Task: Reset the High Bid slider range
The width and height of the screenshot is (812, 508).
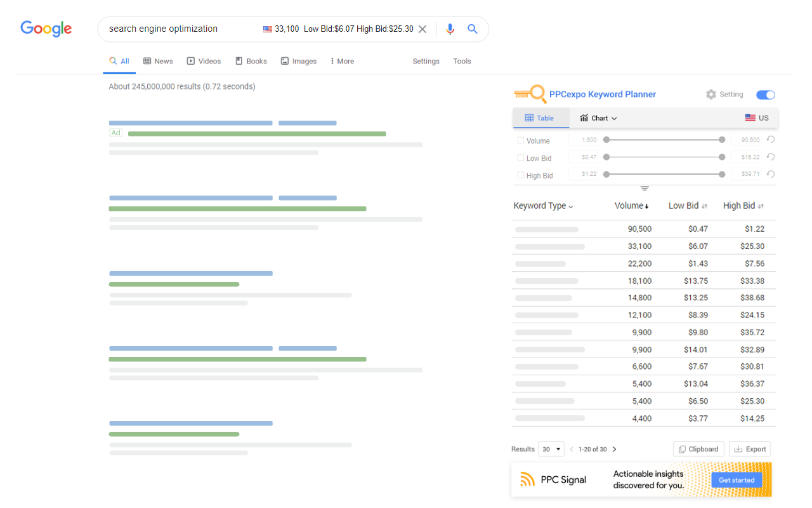Action: click(771, 174)
